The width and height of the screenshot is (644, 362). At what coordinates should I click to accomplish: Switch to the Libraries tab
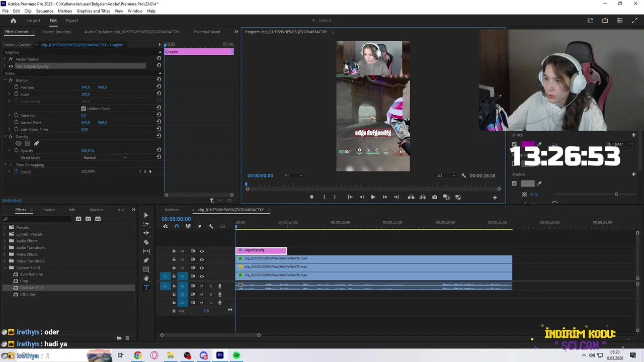click(x=48, y=210)
